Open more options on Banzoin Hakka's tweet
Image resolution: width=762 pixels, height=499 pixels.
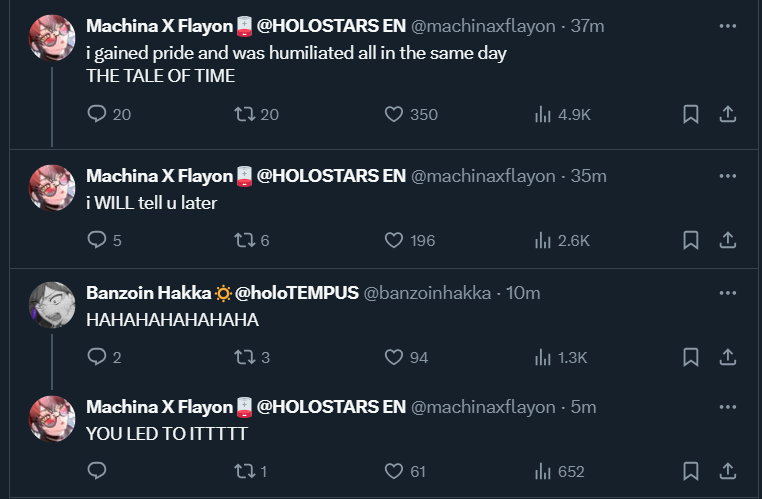pyautogui.click(x=728, y=292)
